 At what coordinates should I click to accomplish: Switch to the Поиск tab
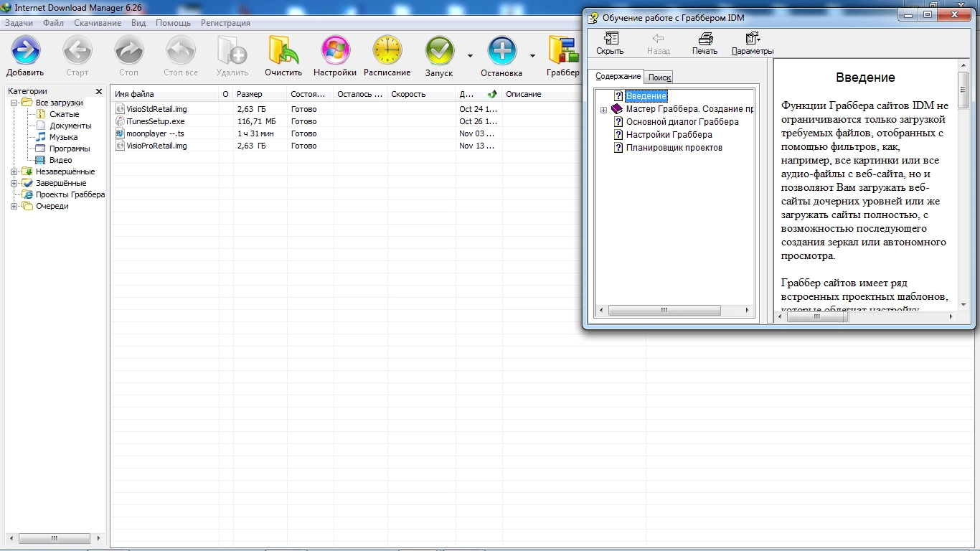(x=659, y=77)
